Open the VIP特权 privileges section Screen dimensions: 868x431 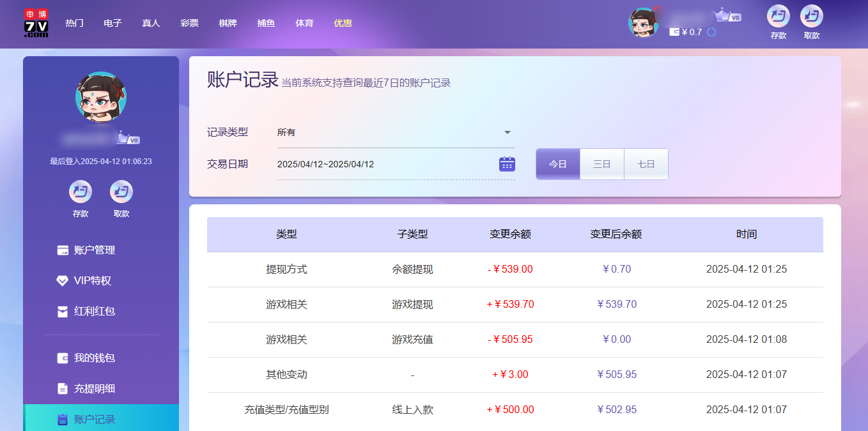pyautogui.click(x=62, y=280)
